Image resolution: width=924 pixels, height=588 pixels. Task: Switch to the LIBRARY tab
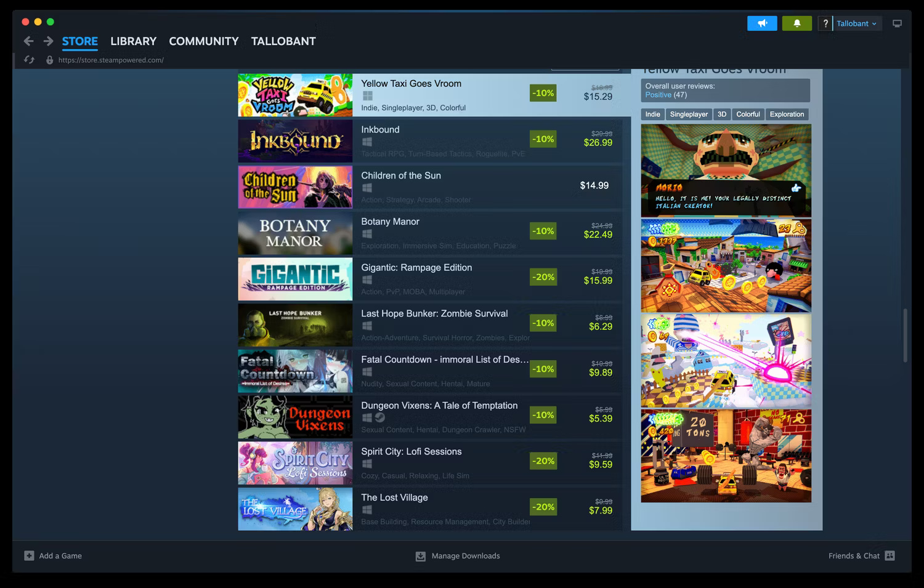point(133,41)
